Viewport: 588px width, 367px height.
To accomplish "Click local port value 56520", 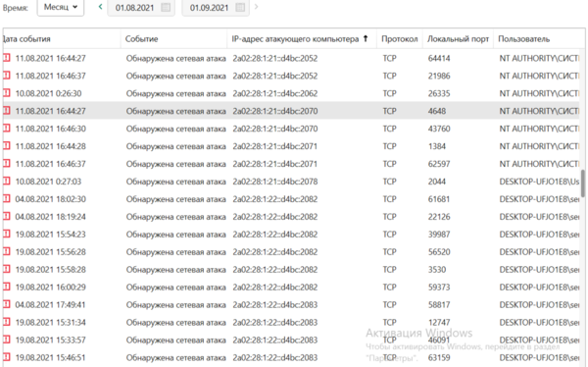I will click(439, 252).
